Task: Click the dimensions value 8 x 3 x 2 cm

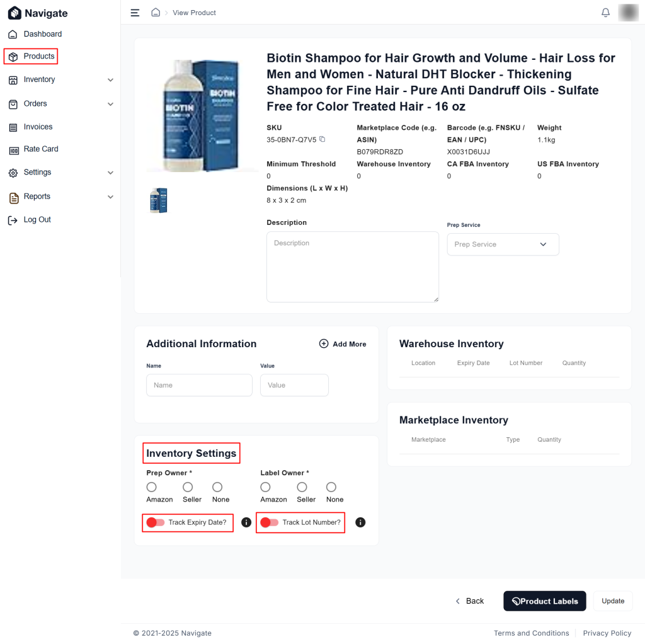Action: click(287, 200)
